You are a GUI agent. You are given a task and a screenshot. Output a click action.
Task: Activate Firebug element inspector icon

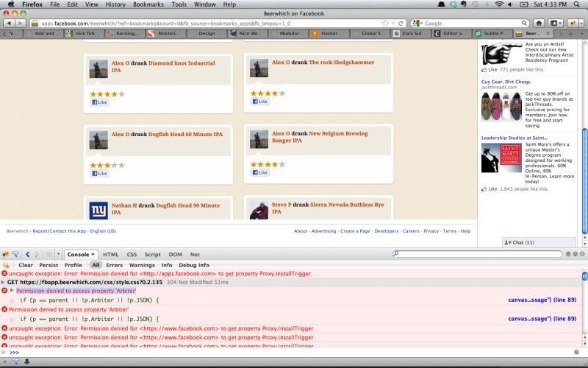[x=15, y=254]
